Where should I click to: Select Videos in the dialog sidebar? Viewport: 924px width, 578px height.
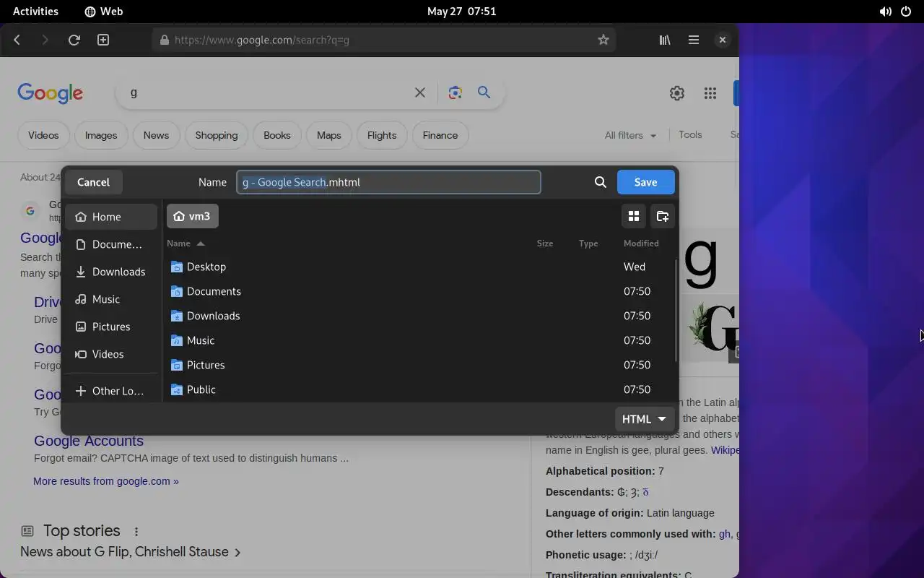point(111,354)
